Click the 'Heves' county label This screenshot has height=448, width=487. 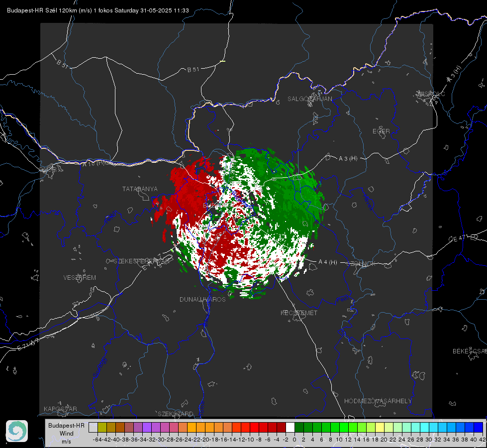[x=368, y=202]
